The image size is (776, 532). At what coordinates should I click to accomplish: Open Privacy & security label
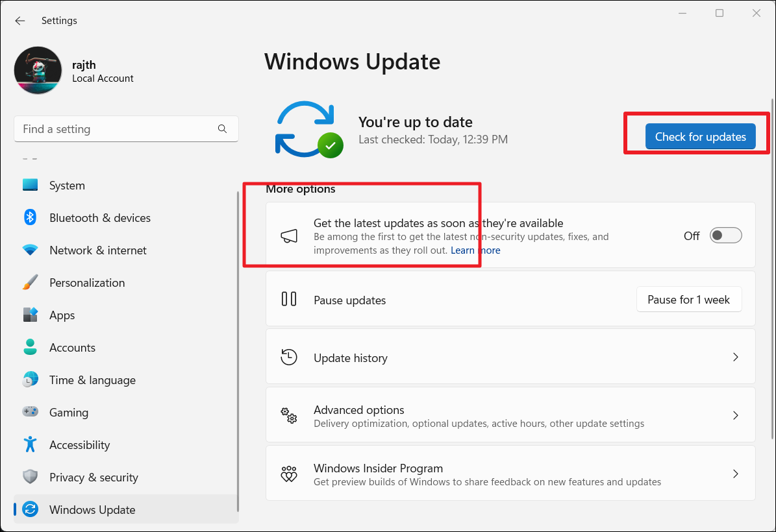[94, 478]
